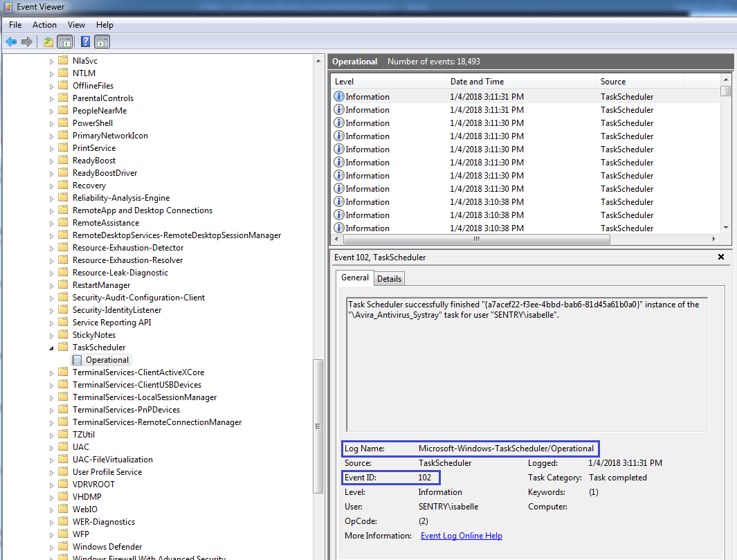
Task: Switch to the Details tab
Action: pyautogui.click(x=389, y=278)
